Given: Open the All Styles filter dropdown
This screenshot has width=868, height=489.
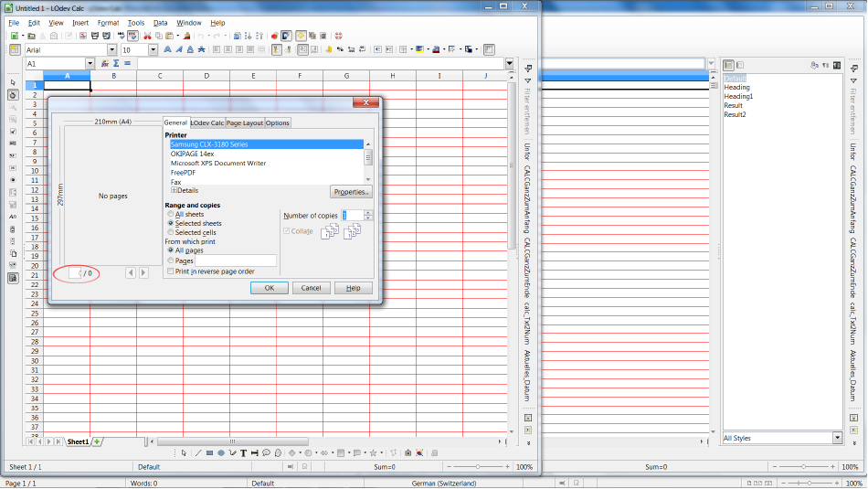Looking at the screenshot, I should click(837, 438).
